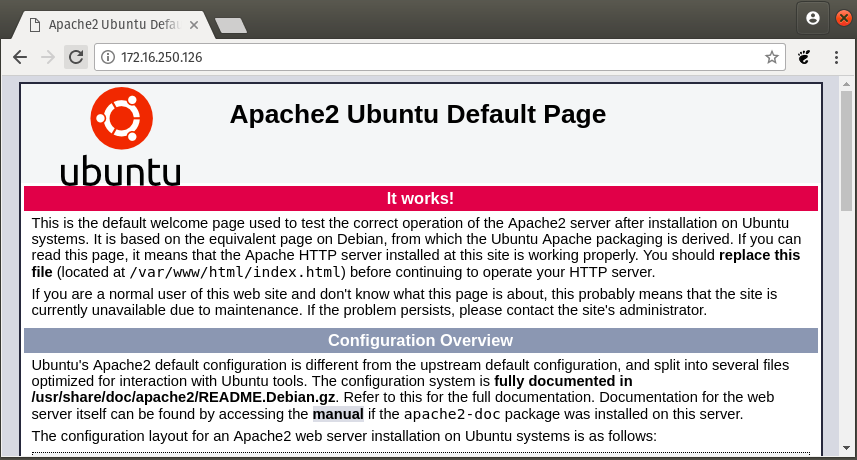This screenshot has height=460, width=857.
Task: Click the /var/www/html/index.html path text
Action: pos(236,272)
